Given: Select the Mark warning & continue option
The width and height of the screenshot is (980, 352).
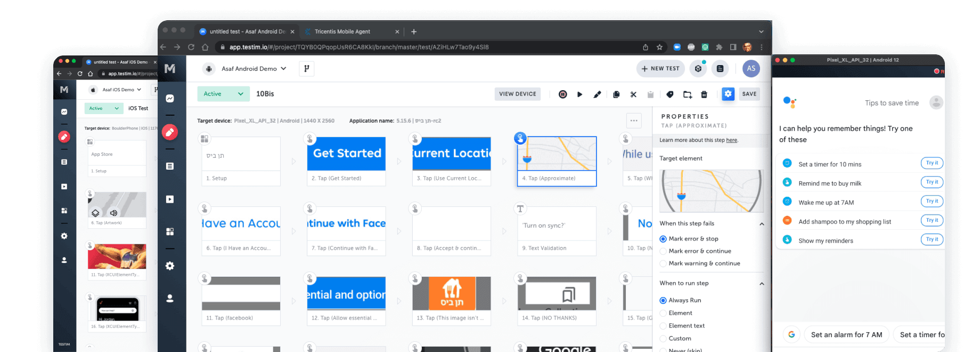Looking at the screenshot, I should coord(663,263).
